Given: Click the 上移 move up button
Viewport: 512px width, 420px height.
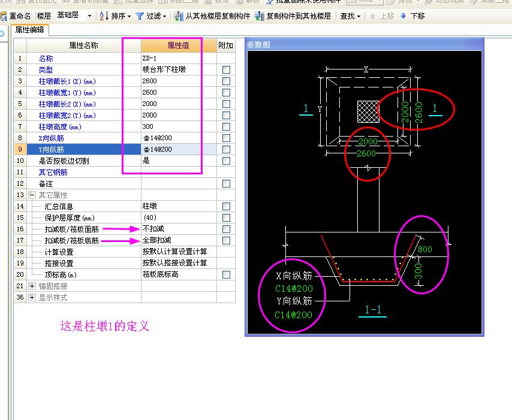Looking at the screenshot, I should pyautogui.click(x=382, y=16).
